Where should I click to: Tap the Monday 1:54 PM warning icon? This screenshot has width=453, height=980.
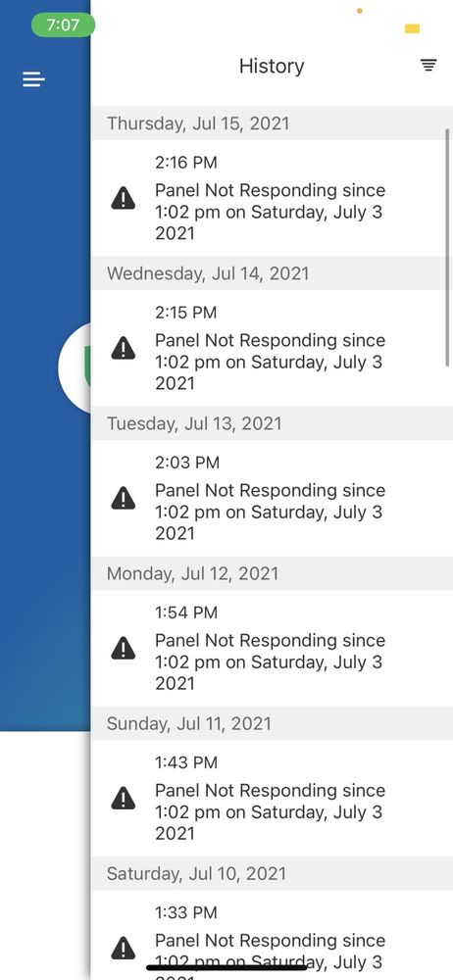click(124, 648)
